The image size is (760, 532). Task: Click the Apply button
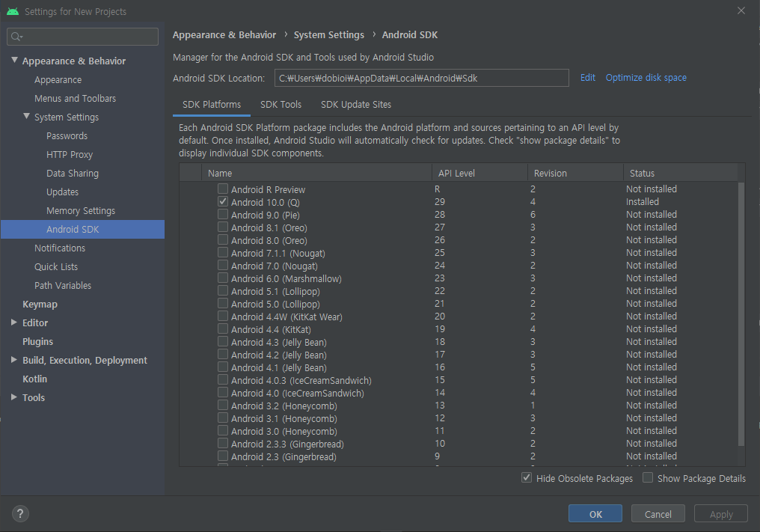coord(721,514)
